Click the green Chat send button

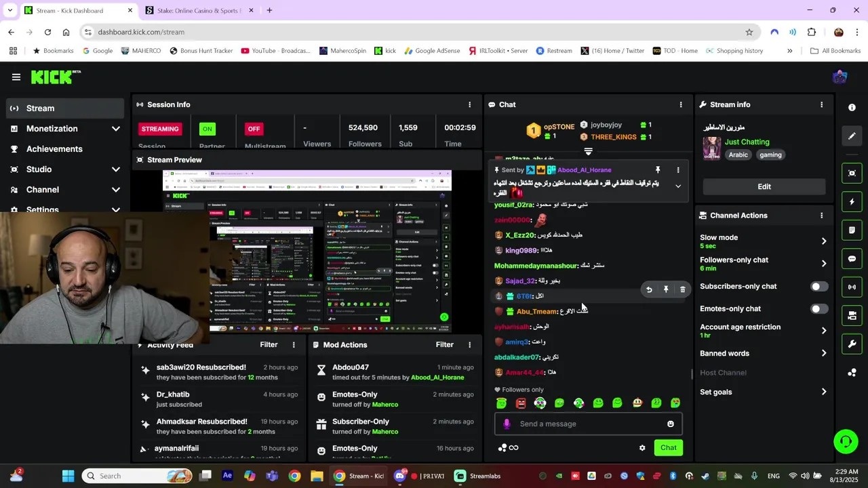[x=668, y=448]
